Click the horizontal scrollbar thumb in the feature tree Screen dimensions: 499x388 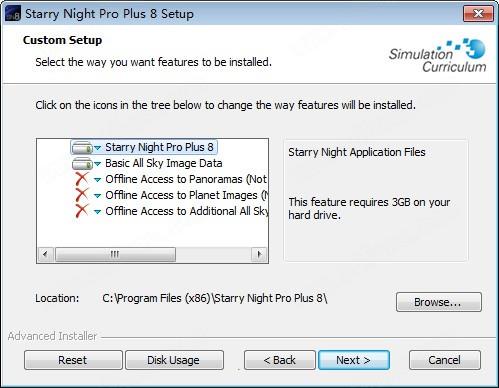point(115,254)
